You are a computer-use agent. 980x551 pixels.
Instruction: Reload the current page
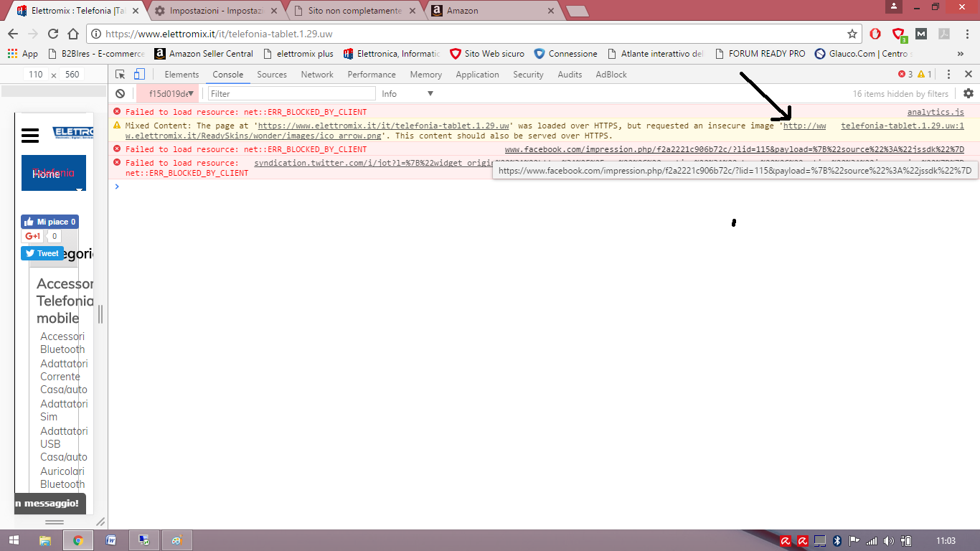53,34
